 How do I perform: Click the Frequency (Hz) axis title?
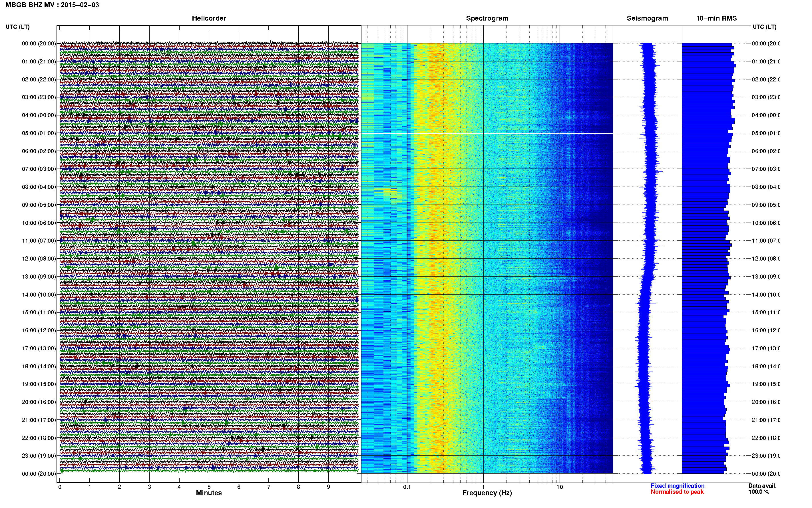pyautogui.click(x=487, y=493)
